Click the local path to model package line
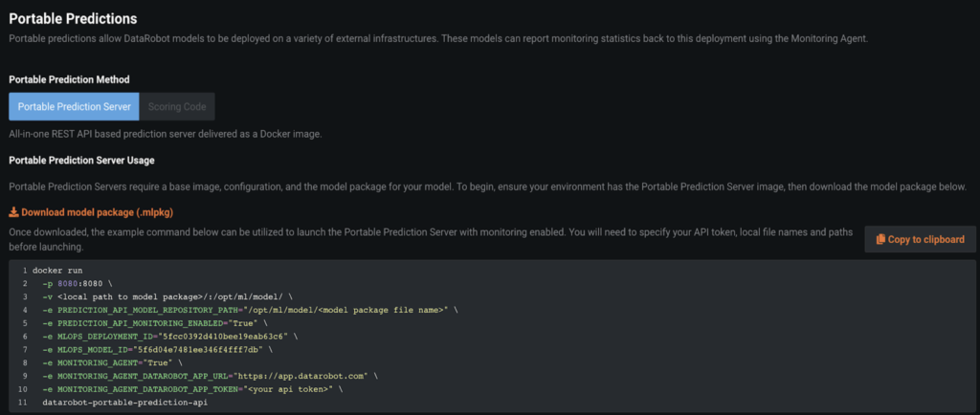980x415 pixels. coord(167,297)
